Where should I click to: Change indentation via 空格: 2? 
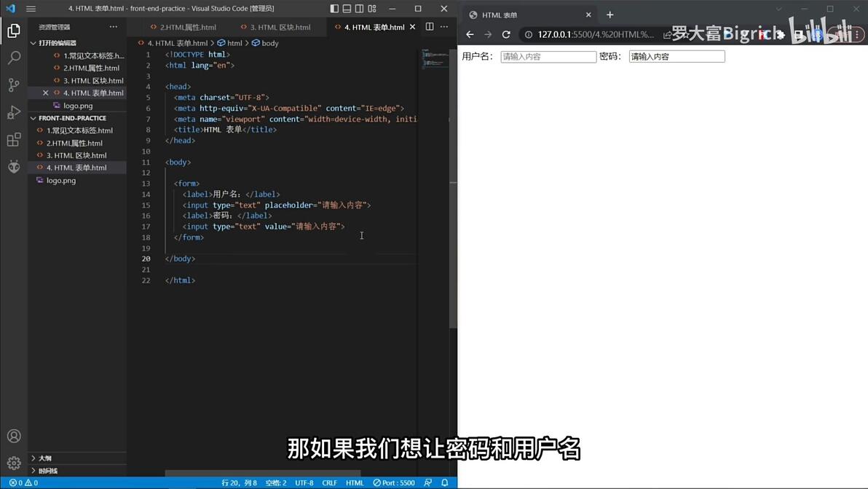(x=276, y=483)
